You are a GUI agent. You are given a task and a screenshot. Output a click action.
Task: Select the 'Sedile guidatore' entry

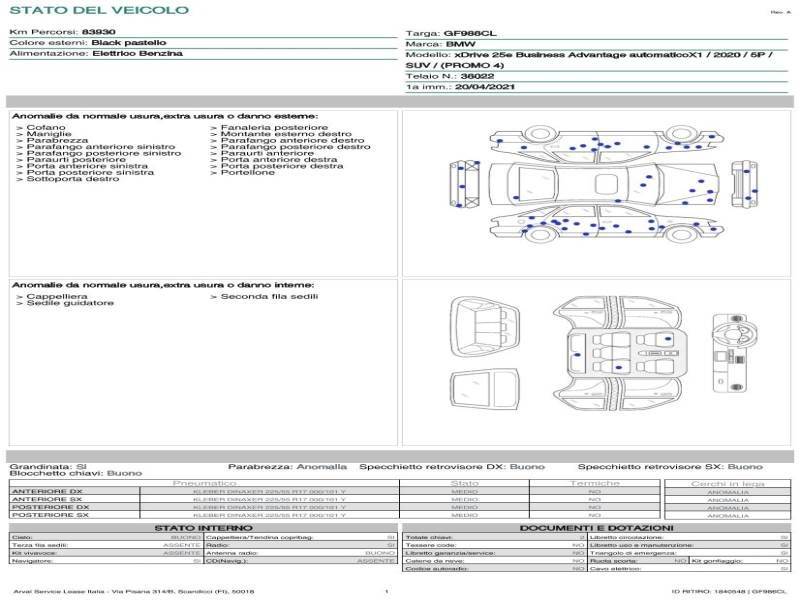point(70,303)
